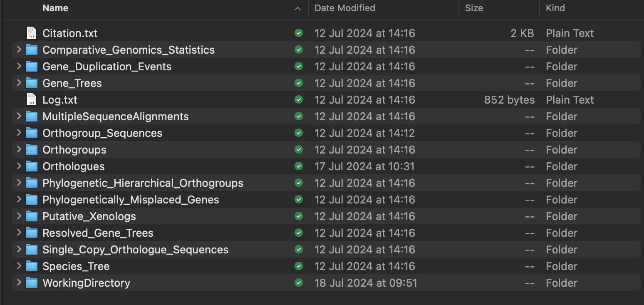This screenshot has height=305, width=644.
Task: Select the Phylogenetically_Misplaced_Genes folder name
Action: point(131,199)
